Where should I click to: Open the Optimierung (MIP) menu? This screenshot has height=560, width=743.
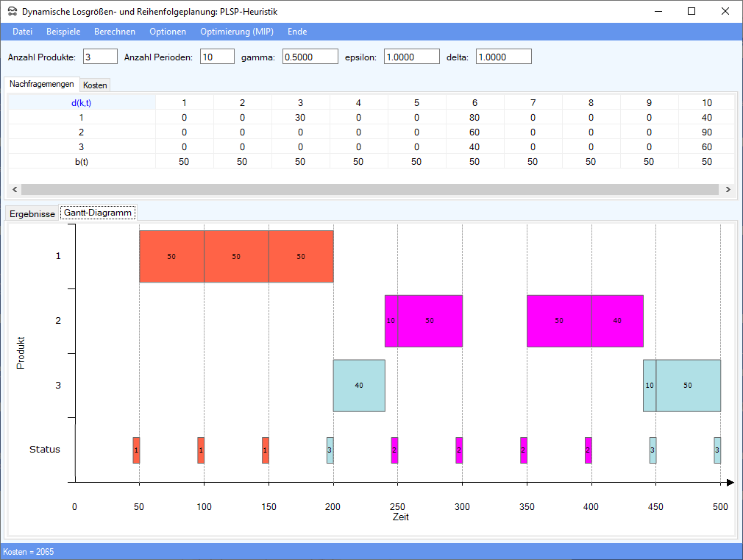point(237,32)
